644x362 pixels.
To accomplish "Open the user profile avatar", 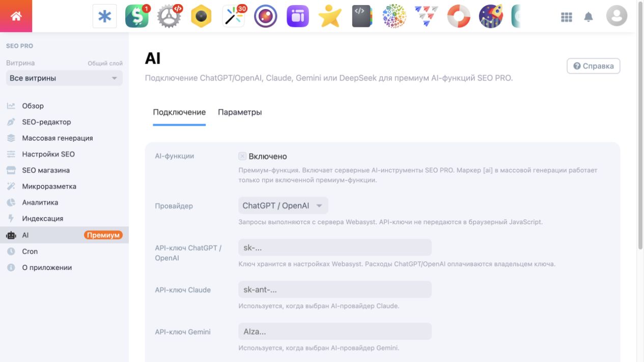I will click(617, 16).
